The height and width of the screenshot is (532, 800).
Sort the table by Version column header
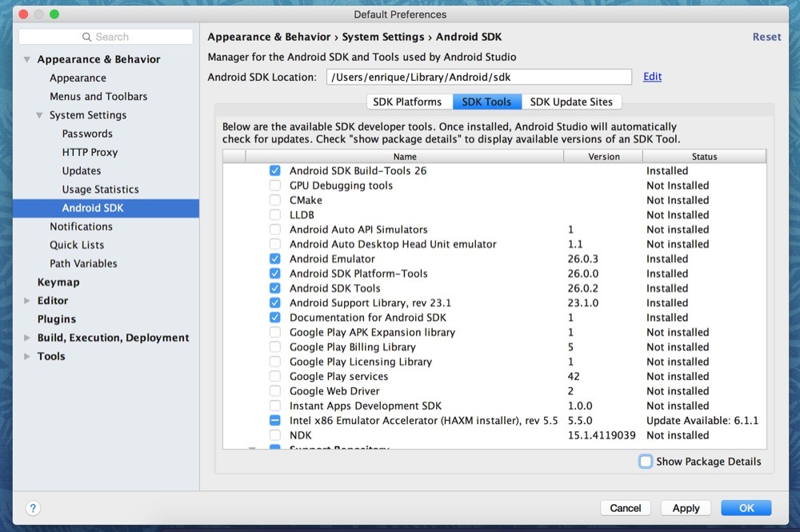(x=603, y=157)
